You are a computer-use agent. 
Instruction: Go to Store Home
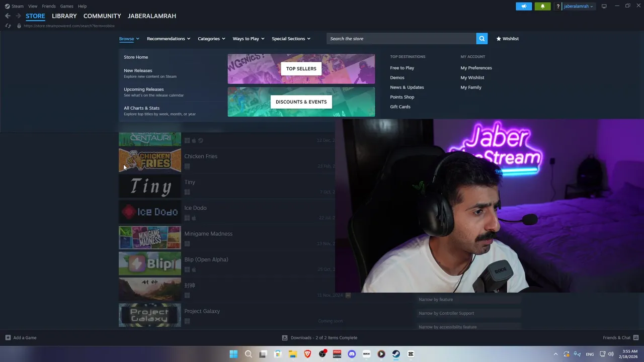[136, 57]
